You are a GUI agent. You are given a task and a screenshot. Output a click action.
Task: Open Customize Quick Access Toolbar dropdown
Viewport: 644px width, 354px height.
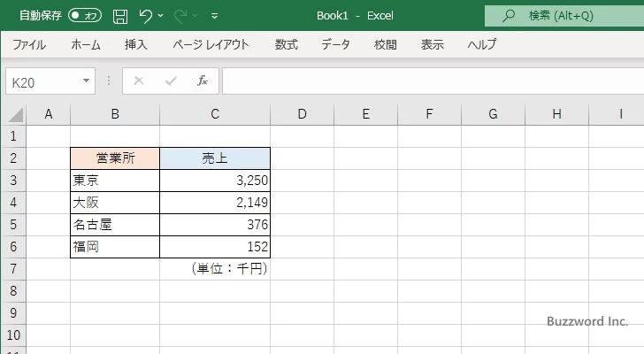pos(214,16)
